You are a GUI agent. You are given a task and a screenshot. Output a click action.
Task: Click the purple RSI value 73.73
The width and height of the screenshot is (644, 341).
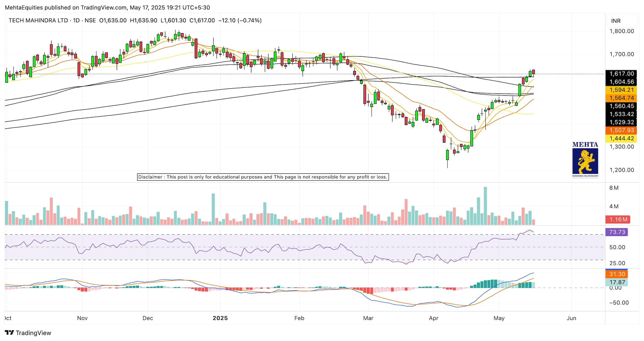(x=617, y=232)
